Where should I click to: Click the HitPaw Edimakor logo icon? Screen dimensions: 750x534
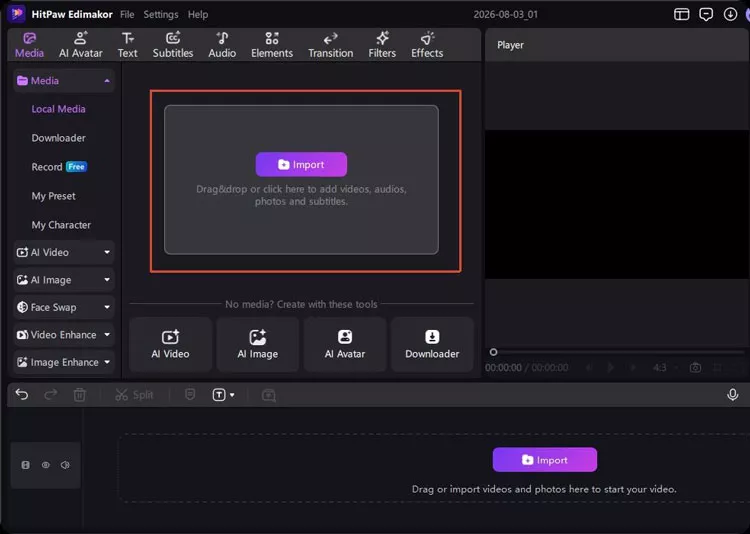pos(17,13)
